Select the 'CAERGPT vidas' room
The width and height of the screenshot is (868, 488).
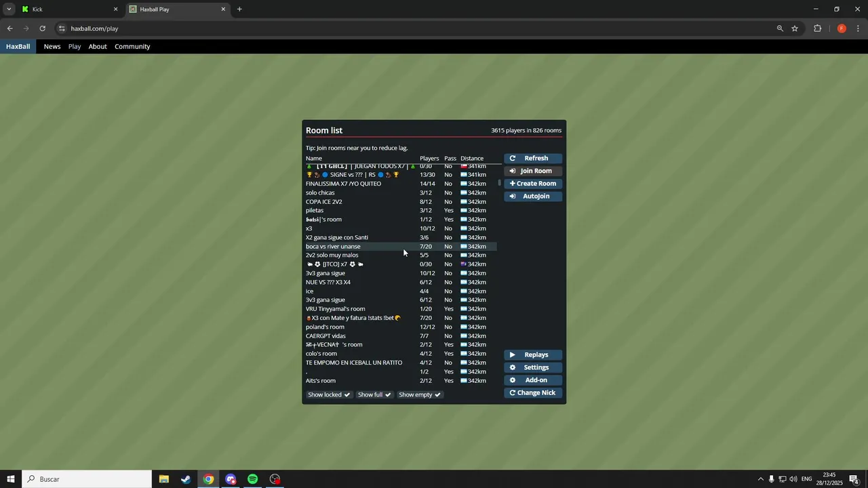(x=401, y=336)
